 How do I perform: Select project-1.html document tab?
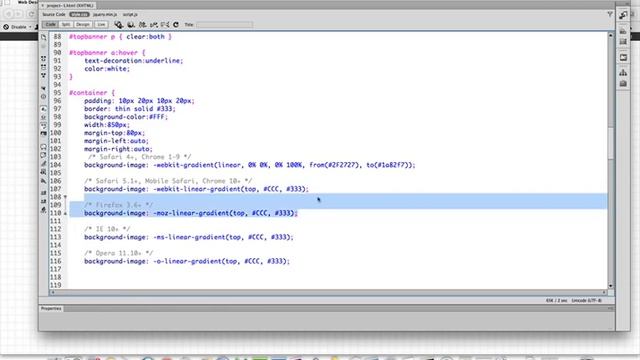pyautogui.click(x=70, y=6)
